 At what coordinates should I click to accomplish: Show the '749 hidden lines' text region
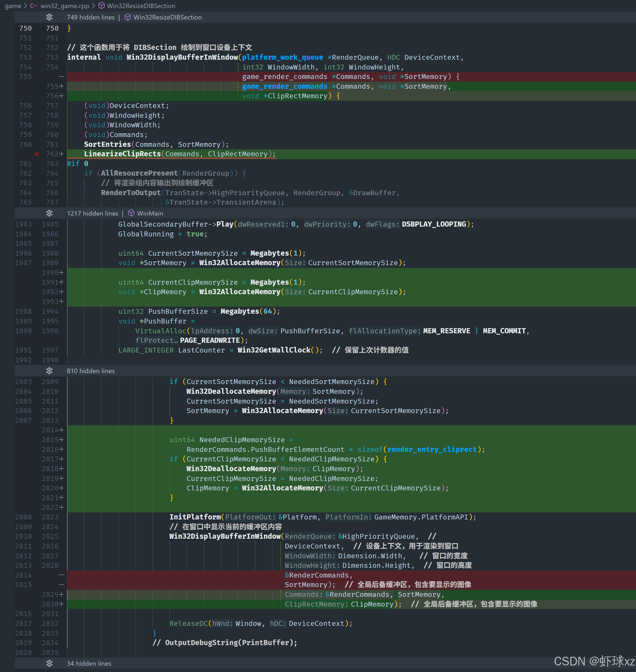point(91,17)
